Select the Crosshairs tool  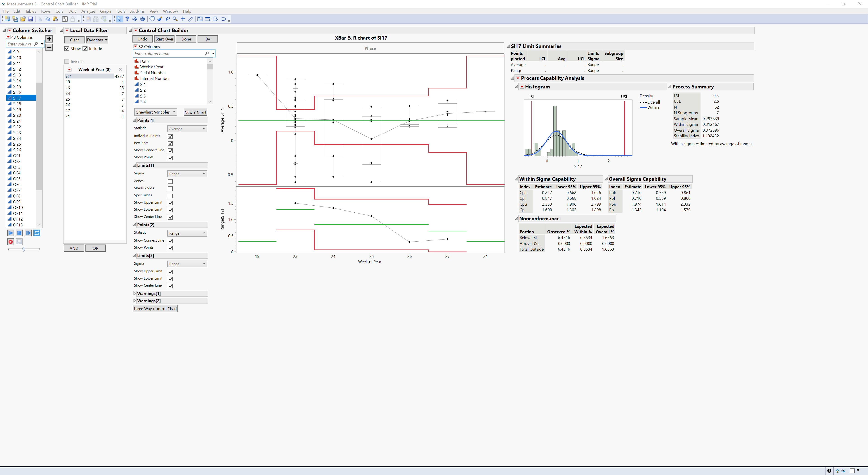[183, 19]
